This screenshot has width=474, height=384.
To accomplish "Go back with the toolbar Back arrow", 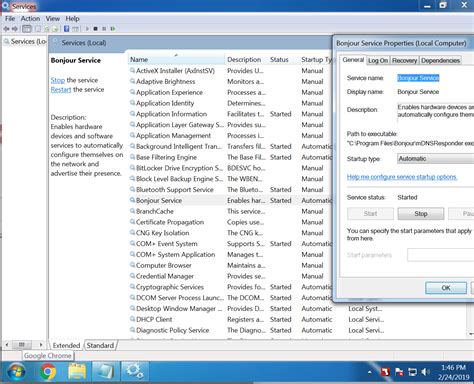I will tap(6, 29).
